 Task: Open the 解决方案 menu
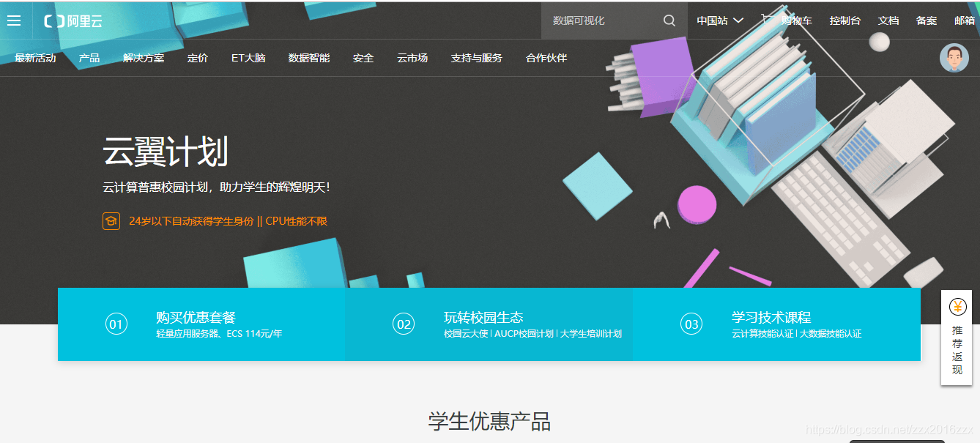[144, 58]
